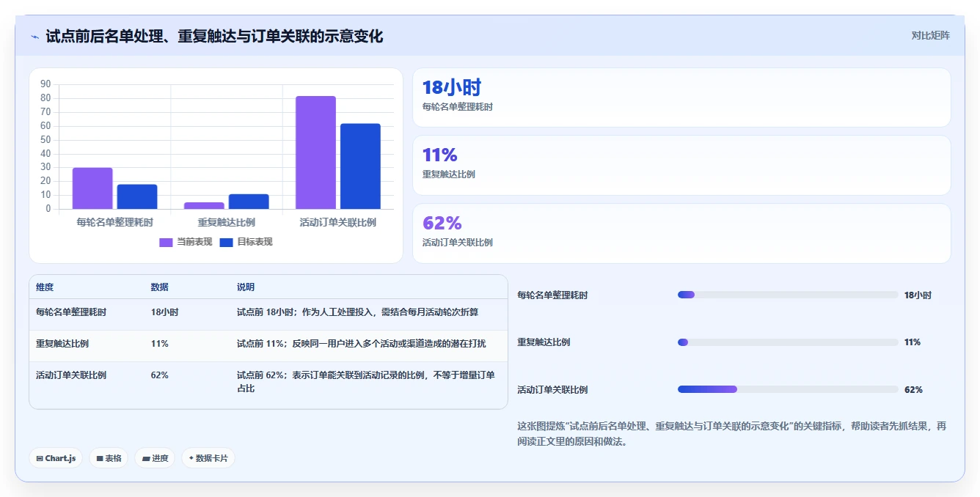Click description starting 试点前 11%
Image resolution: width=980 pixels, height=497 pixels.
(361, 344)
